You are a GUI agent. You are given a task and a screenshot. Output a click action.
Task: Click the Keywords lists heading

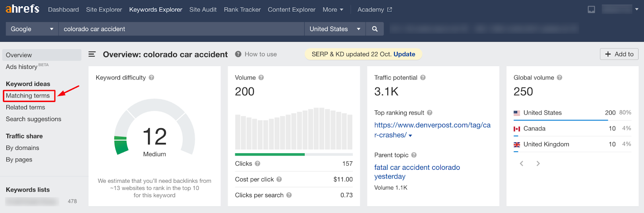click(x=28, y=190)
